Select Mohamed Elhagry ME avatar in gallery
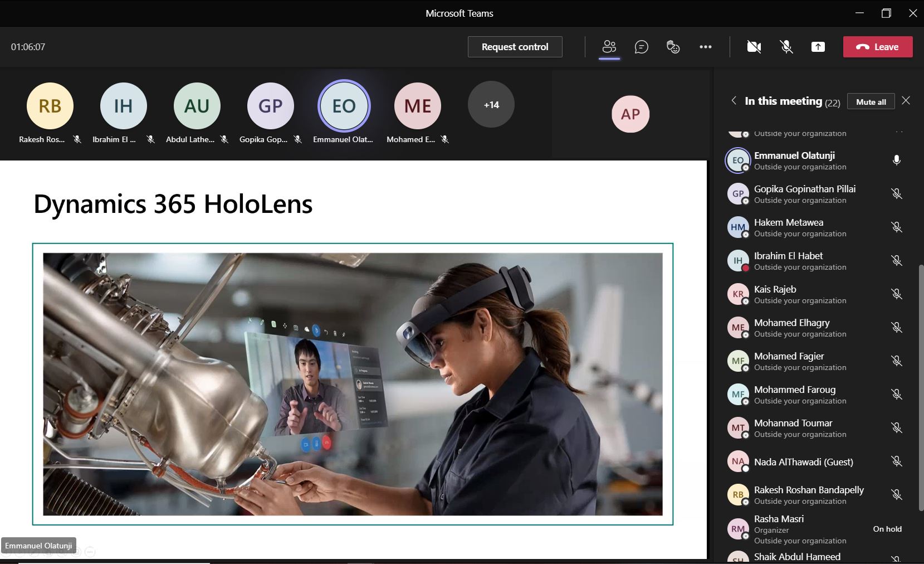The image size is (924, 564). point(418,106)
